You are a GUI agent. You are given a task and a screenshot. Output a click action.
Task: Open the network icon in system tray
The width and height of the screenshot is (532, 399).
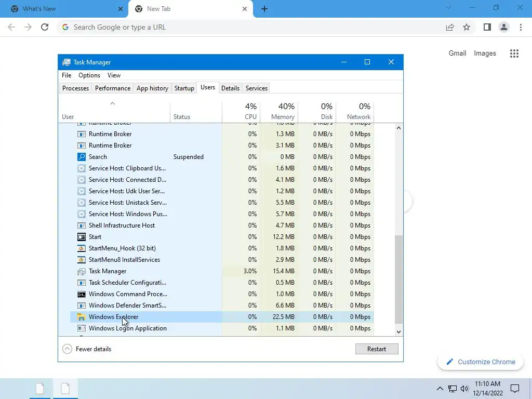pyautogui.click(x=453, y=389)
